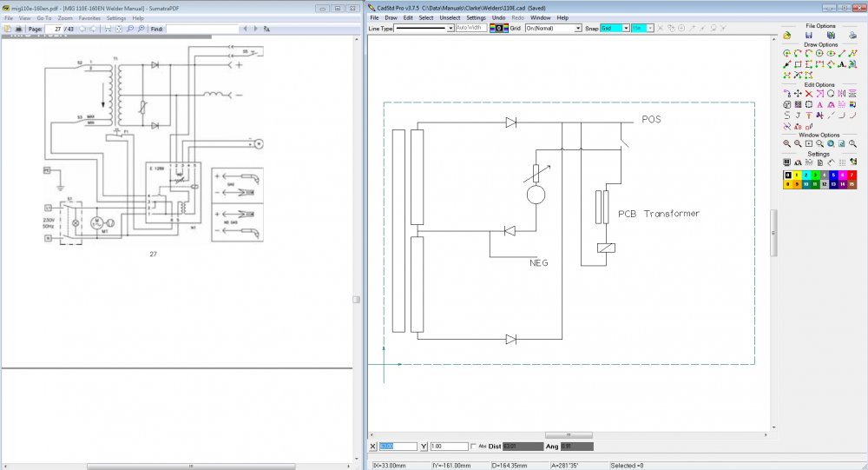The image size is (868, 470).
Task: Click the SumatraPDF horizontal scrollbar thumb
Action: coord(191,467)
